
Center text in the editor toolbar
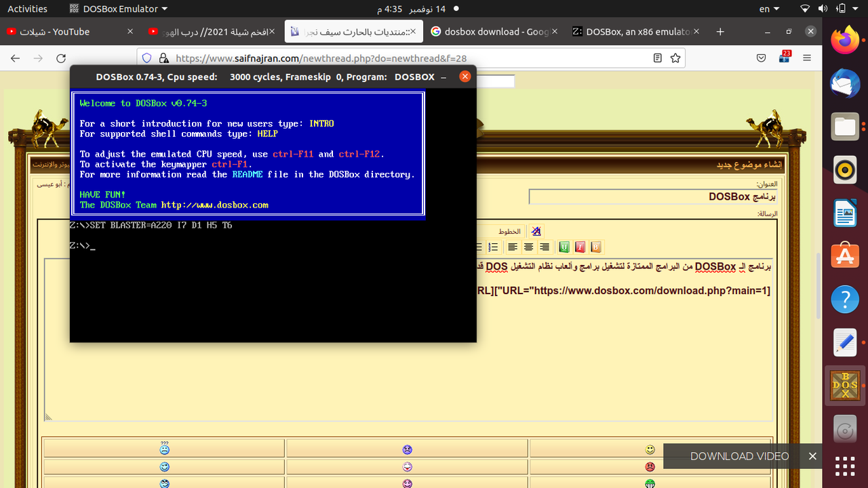528,247
